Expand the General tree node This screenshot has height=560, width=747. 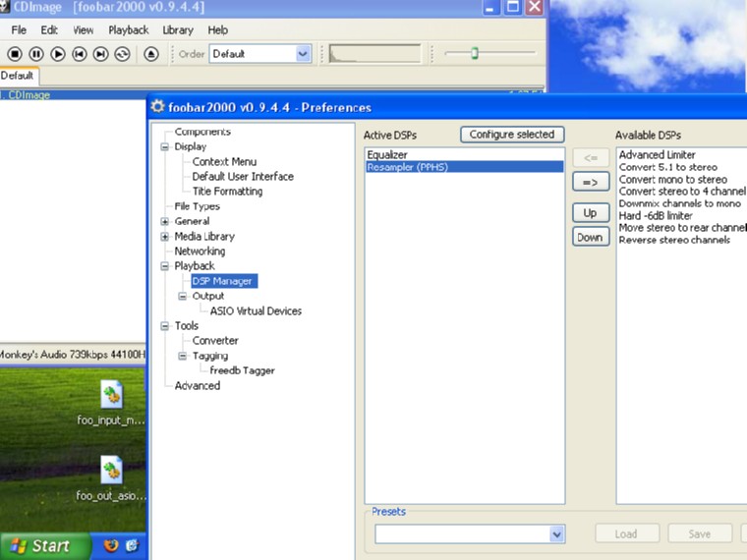[x=165, y=221]
